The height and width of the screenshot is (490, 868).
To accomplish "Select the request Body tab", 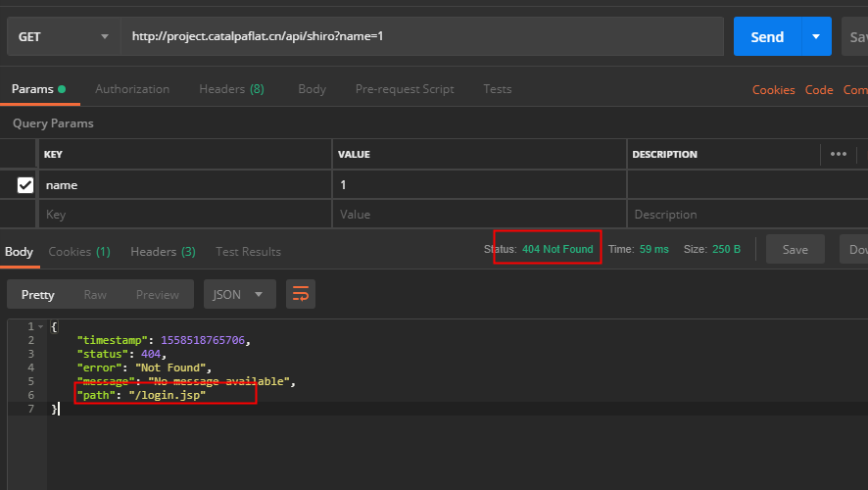I will click(312, 89).
